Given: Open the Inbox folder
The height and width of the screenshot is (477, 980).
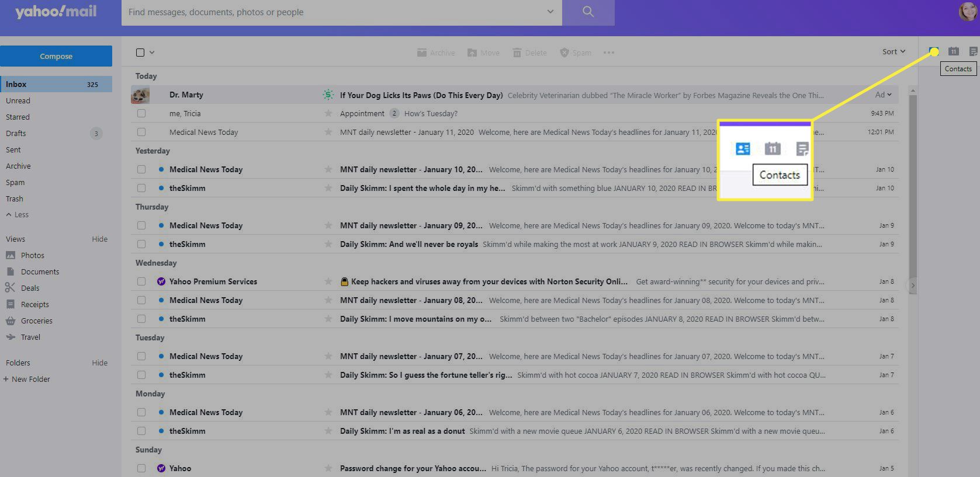Looking at the screenshot, I should click(x=56, y=84).
